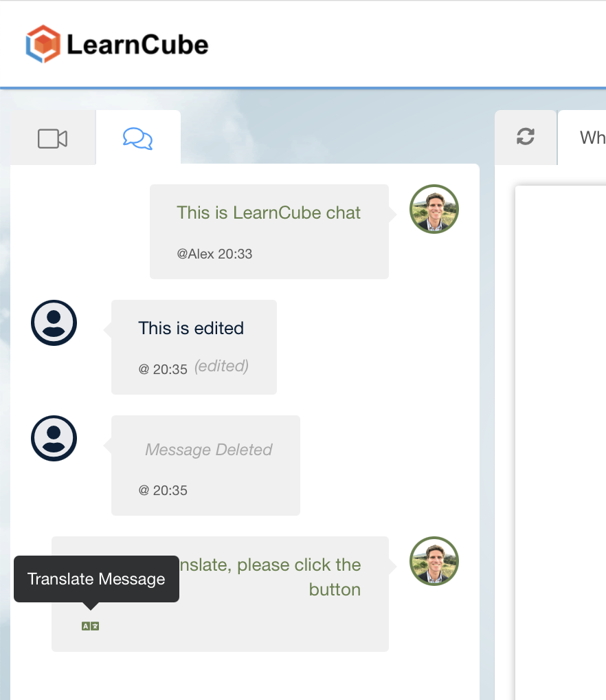Open the video camera tab
This screenshot has width=606, height=700.
click(x=53, y=138)
